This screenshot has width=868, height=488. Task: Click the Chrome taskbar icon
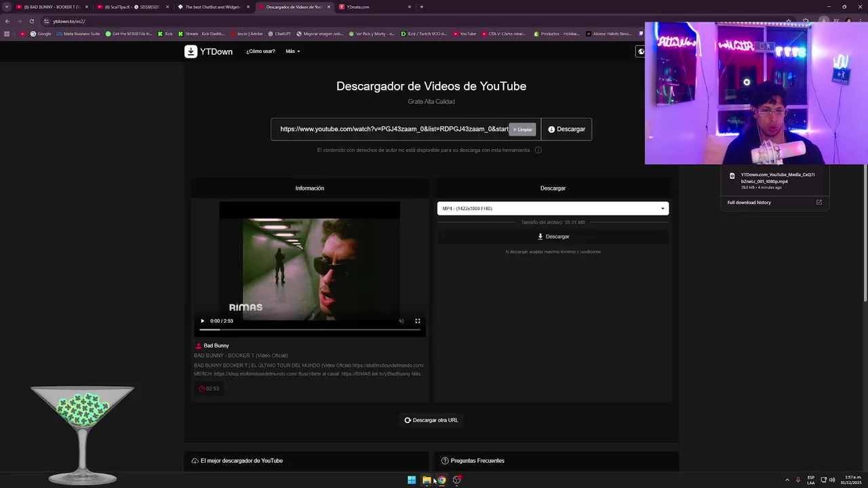click(x=441, y=480)
